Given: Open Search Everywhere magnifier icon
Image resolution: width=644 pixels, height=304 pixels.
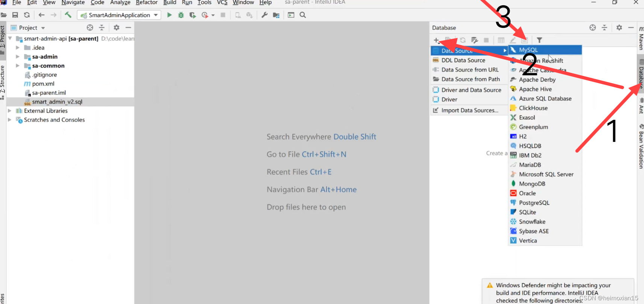Looking at the screenshot, I should pyautogui.click(x=303, y=15).
